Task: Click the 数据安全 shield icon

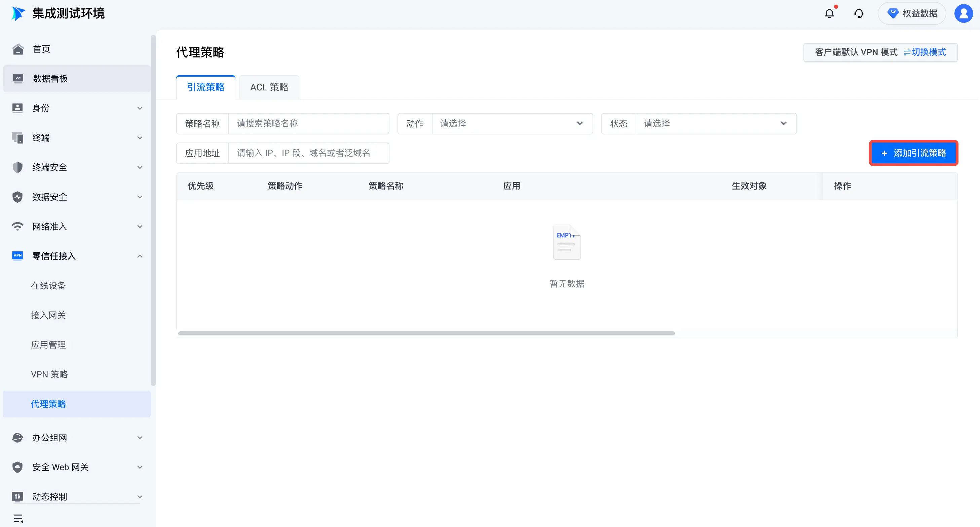Action: coord(17,197)
